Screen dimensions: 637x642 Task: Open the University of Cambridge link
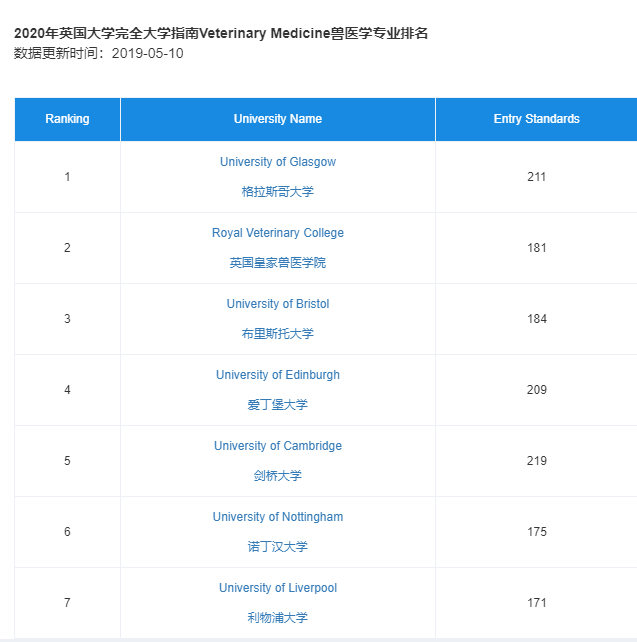[x=277, y=446]
